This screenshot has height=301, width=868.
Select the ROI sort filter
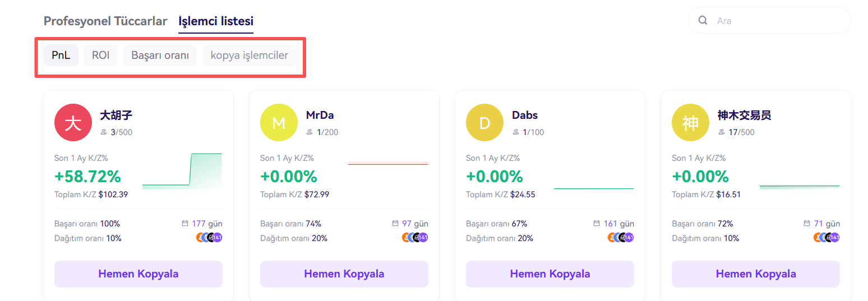tap(100, 55)
